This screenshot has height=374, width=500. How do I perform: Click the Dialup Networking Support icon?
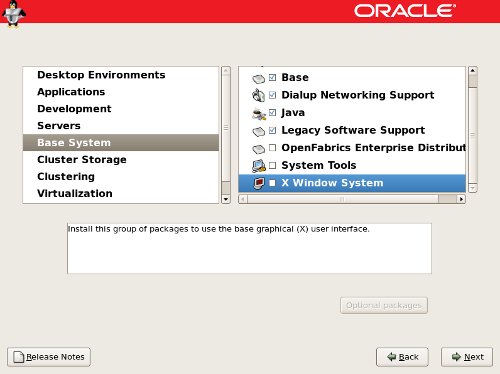pyautogui.click(x=258, y=95)
